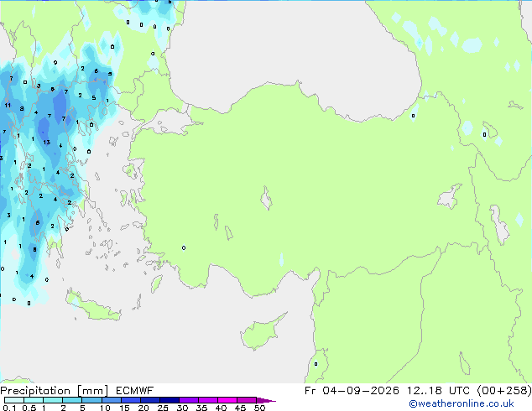Viewport: 532px width, 411px height.
Task: Click the 5–10 mm legend color swatch
Action: click(91, 400)
